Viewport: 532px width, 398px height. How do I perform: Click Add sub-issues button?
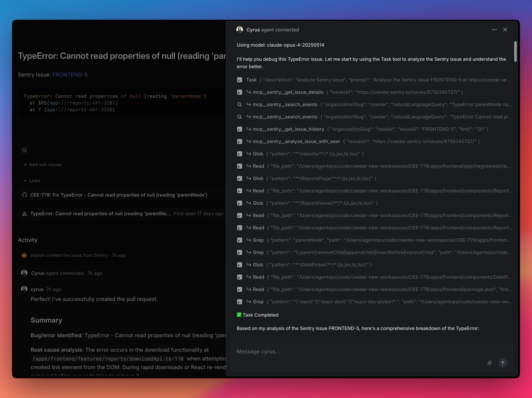point(43,165)
